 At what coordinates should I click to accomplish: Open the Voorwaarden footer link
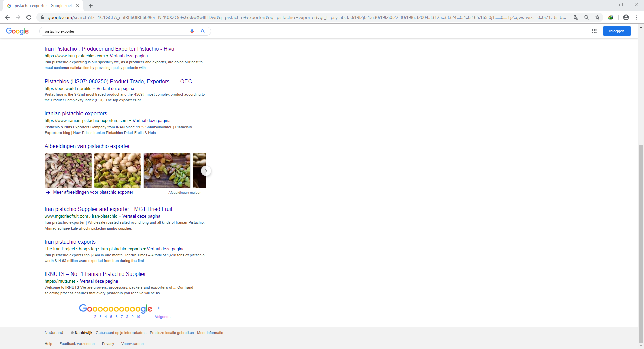click(132, 344)
